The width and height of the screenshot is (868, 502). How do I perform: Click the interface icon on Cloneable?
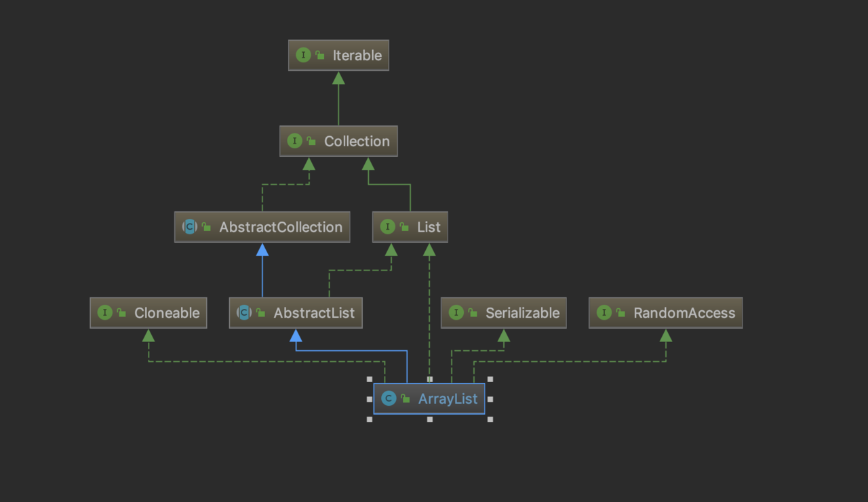click(x=104, y=312)
